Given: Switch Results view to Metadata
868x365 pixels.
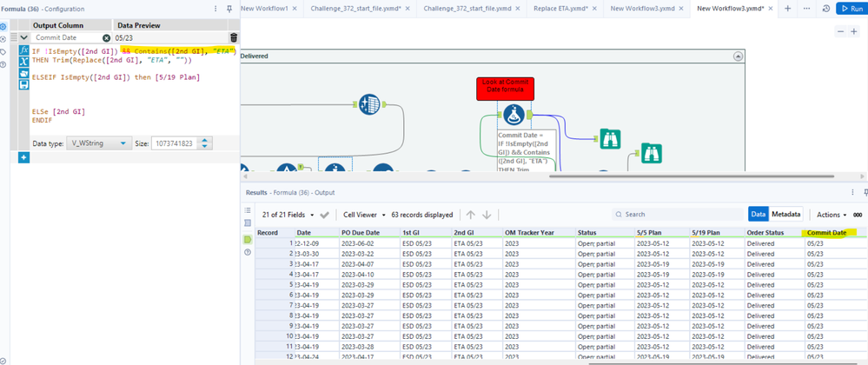Looking at the screenshot, I should coord(785,215).
